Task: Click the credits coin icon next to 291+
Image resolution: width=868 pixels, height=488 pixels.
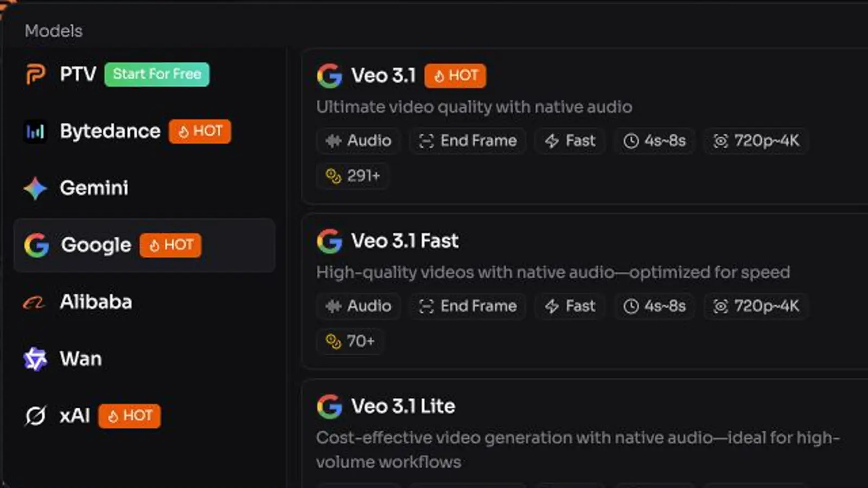Action: 333,176
